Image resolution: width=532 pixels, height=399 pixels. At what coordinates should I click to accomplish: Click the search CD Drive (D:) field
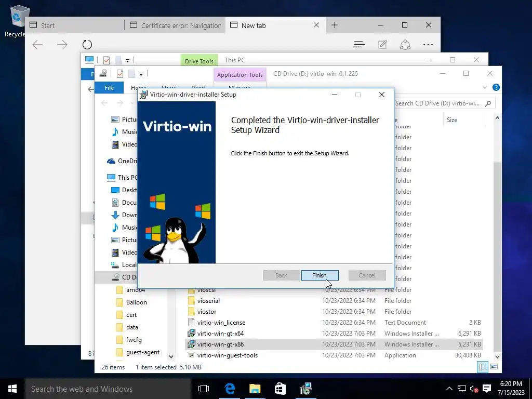coord(445,103)
